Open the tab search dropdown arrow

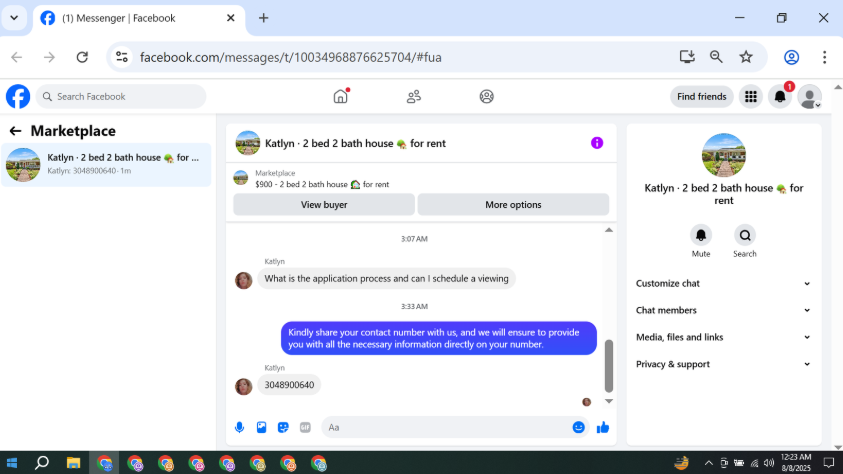tap(14, 18)
